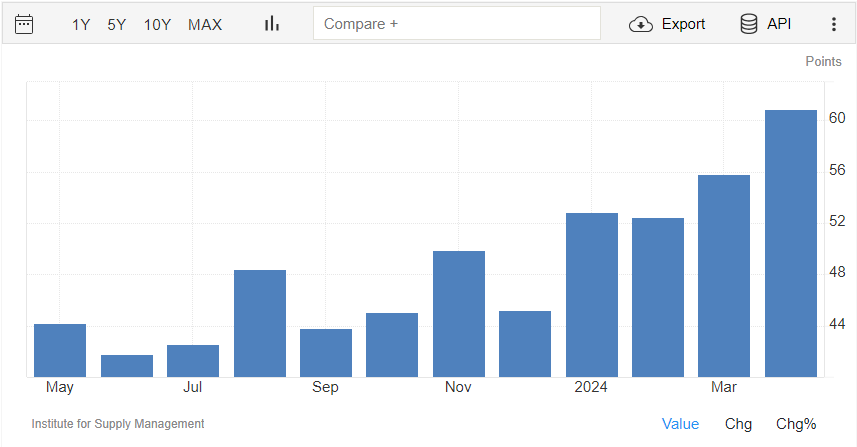Click the '44' y-axis label
The height and width of the screenshot is (447, 857).
(x=837, y=324)
